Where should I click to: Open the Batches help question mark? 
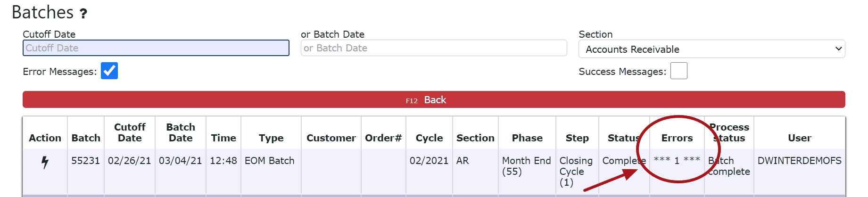pyautogui.click(x=83, y=13)
